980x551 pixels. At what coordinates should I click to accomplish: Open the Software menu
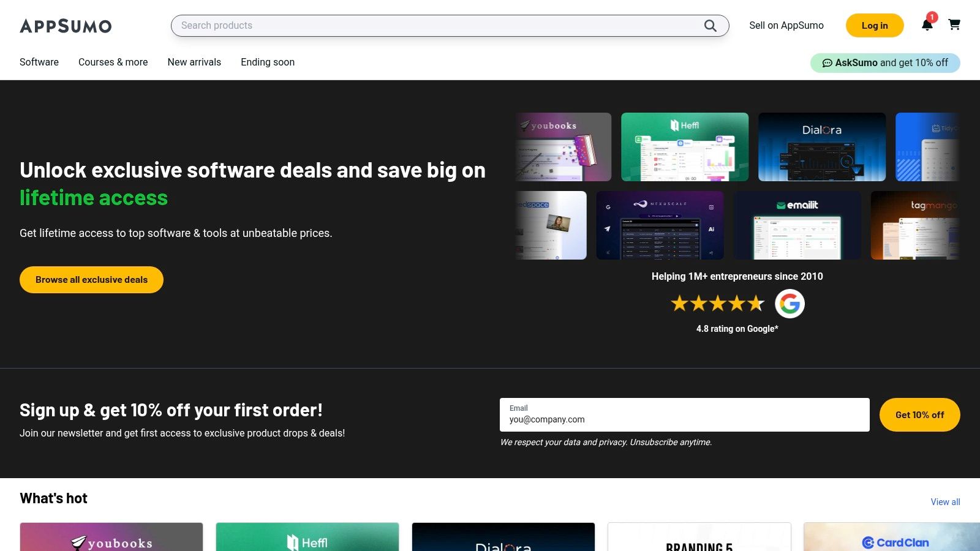coord(39,62)
